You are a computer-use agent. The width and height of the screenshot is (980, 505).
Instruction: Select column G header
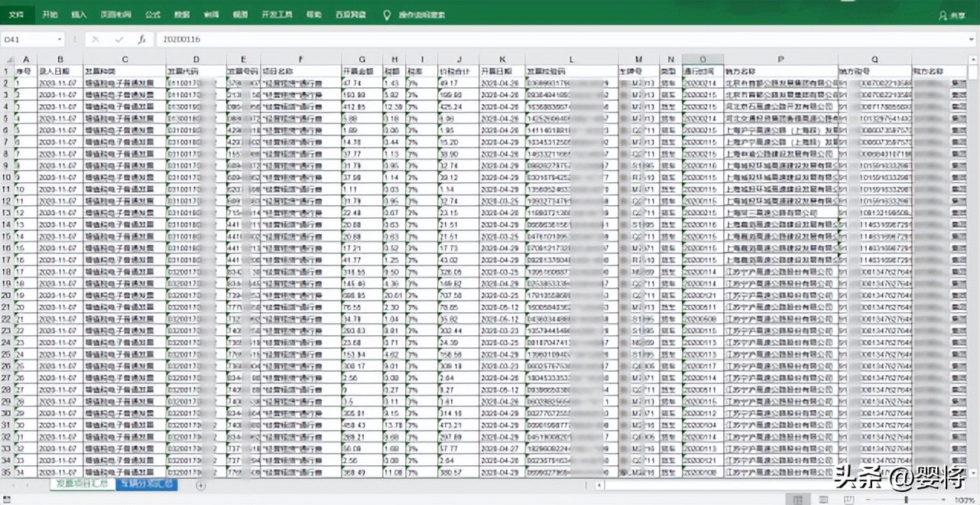pyautogui.click(x=362, y=60)
